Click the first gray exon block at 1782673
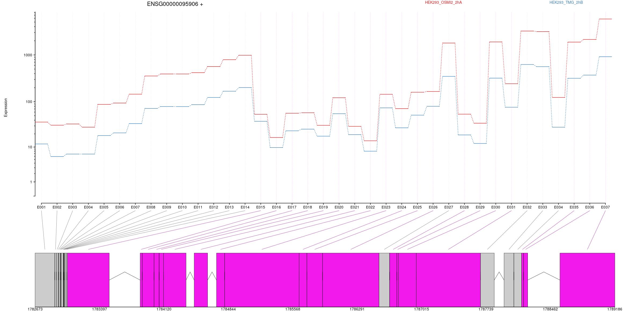644x322 pixels. [x=45, y=280]
